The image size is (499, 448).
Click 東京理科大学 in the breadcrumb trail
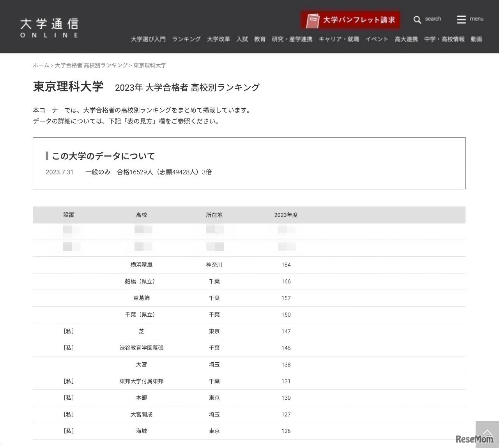tap(149, 65)
